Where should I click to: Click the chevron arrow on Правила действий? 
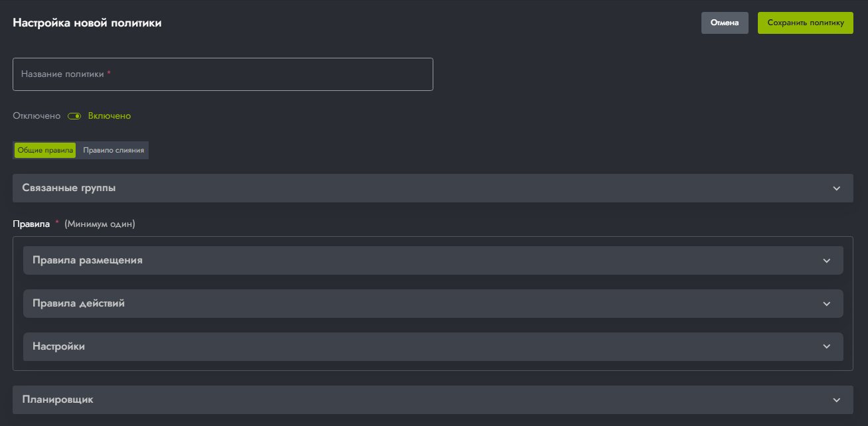pyautogui.click(x=826, y=304)
